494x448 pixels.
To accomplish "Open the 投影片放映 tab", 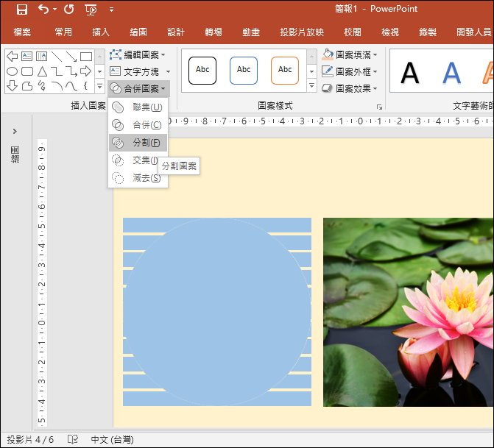I will [302, 32].
